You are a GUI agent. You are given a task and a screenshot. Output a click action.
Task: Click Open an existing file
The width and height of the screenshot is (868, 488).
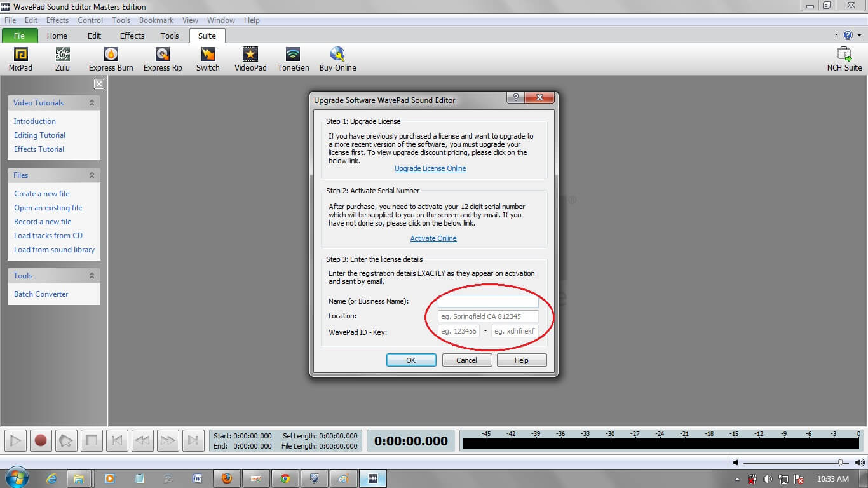[x=48, y=208]
